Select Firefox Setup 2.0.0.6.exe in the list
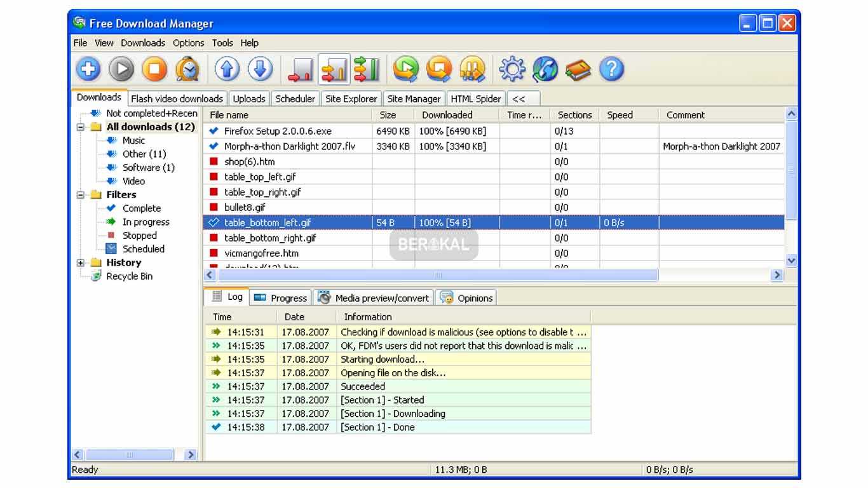Viewport: 868px width, 488px height. 278,131
